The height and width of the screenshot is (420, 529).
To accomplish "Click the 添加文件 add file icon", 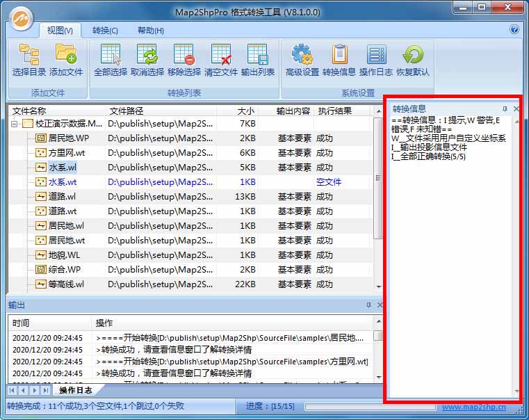I will pos(66,54).
